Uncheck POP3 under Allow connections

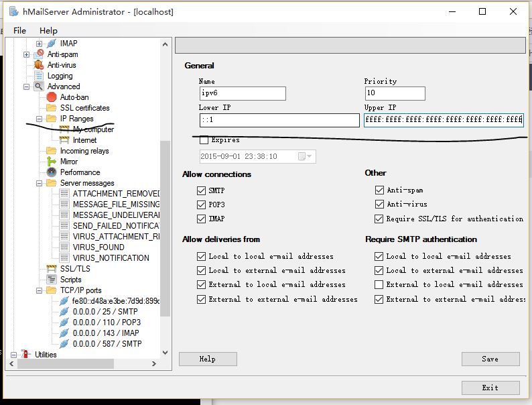[201, 205]
